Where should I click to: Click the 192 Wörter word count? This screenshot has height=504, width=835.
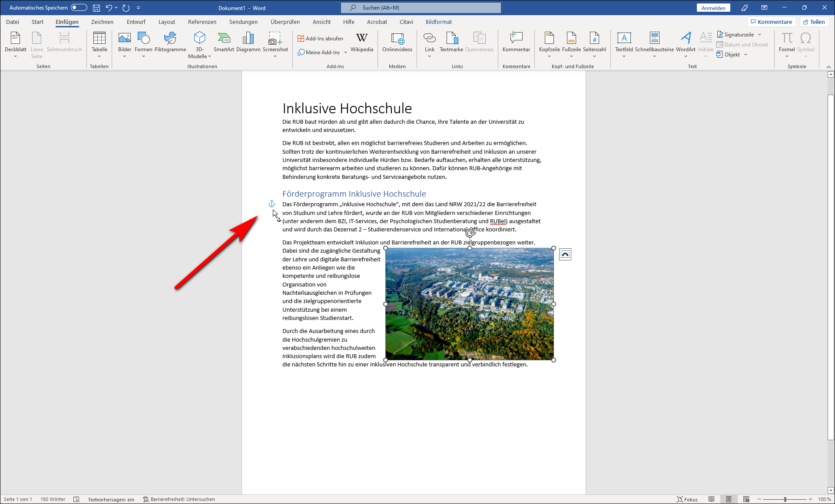[53, 499]
